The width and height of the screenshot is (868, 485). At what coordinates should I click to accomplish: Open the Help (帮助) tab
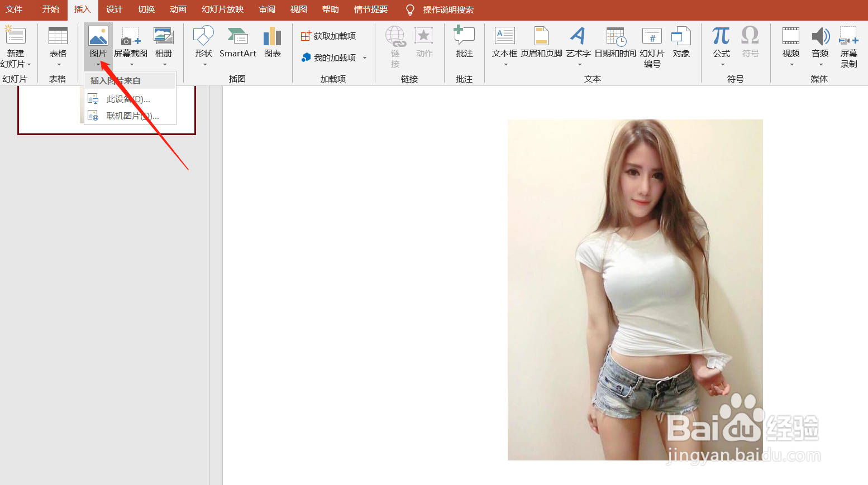point(330,9)
